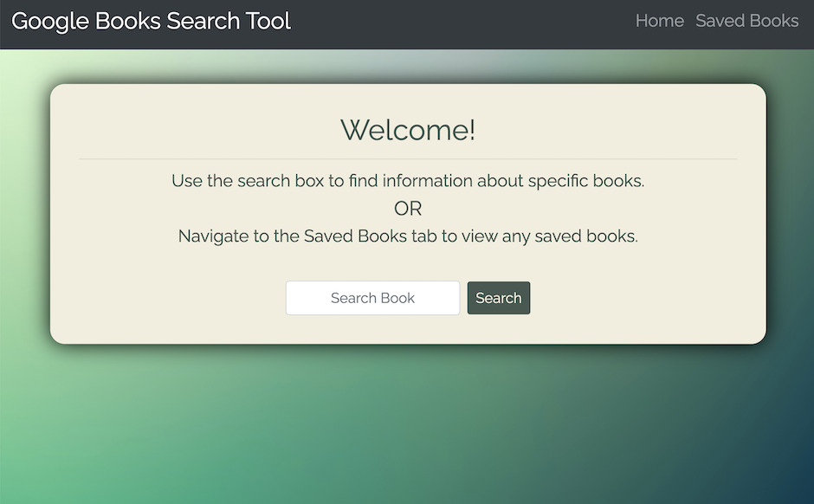814x504 pixels.
Task: Click the dark green Search button
Action: 499,298
